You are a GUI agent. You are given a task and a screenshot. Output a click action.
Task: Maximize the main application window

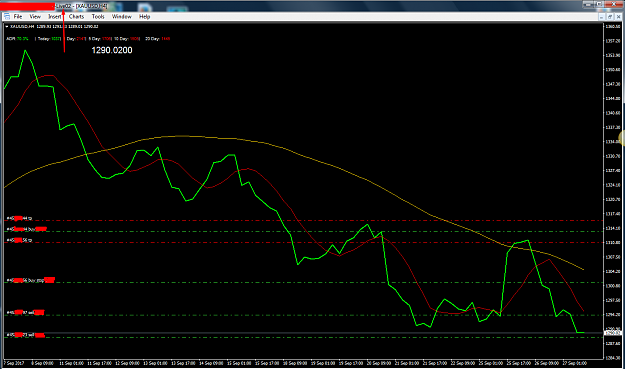(599, 4)
